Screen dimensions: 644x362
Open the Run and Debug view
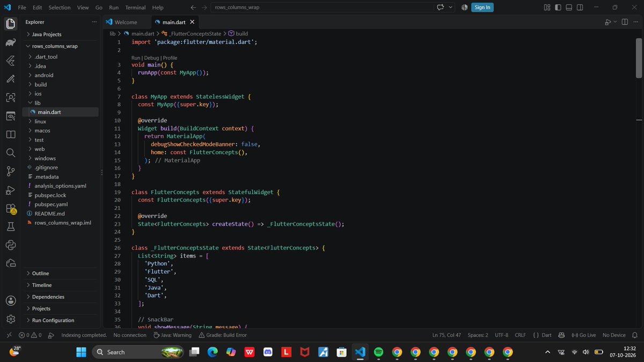tap(10, 190)
